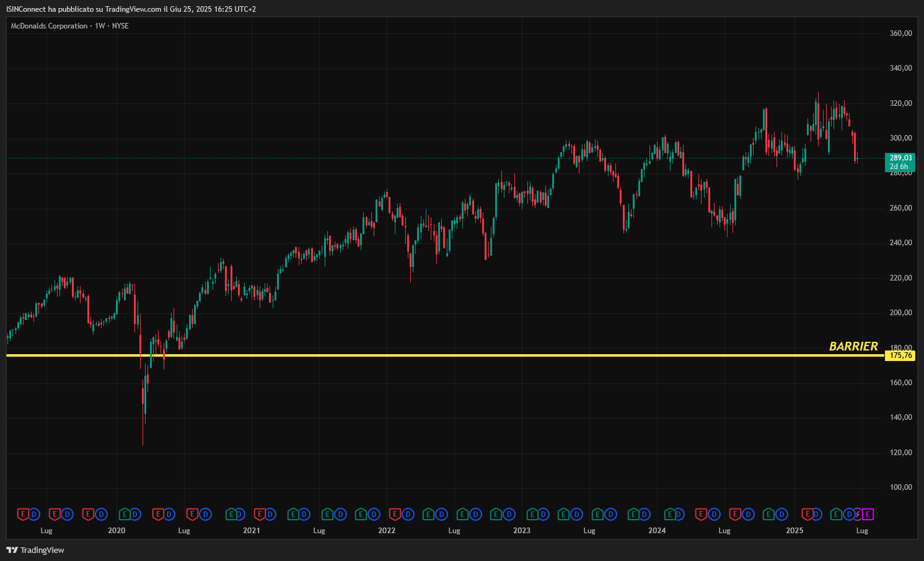Click the purple lightning bolt event icon
Screen dimensions: 924x561
(x=858, y=514)
